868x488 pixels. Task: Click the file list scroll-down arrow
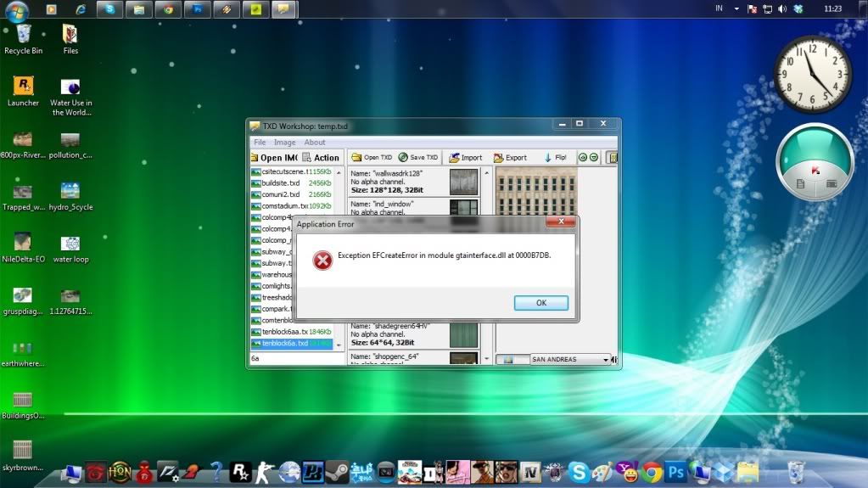[x=339, y=345]
